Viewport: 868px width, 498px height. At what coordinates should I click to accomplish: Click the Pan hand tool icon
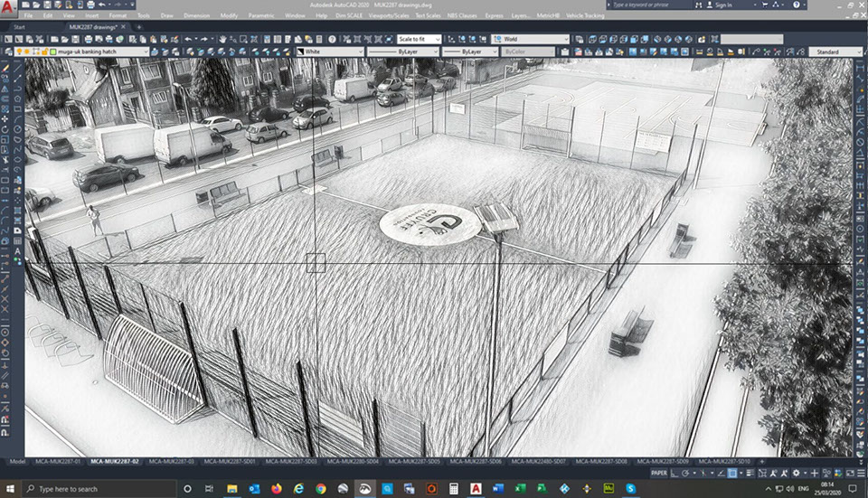tap(222, 40)
